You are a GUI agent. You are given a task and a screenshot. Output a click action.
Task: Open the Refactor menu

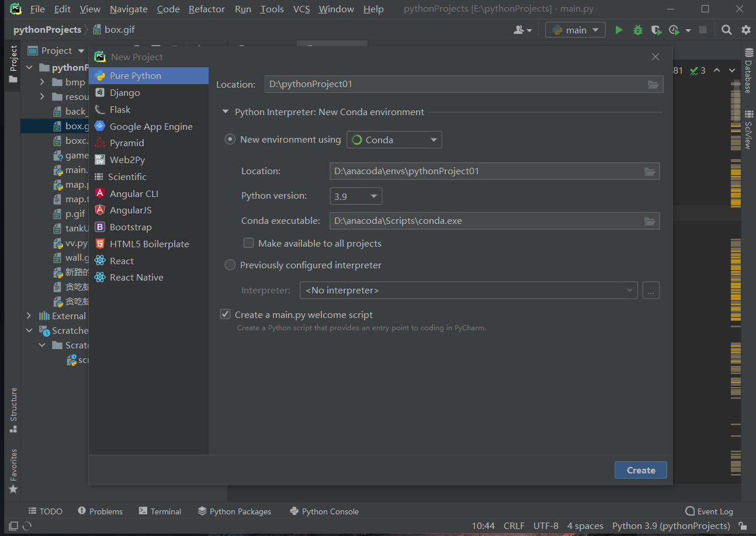click(207, 9)
